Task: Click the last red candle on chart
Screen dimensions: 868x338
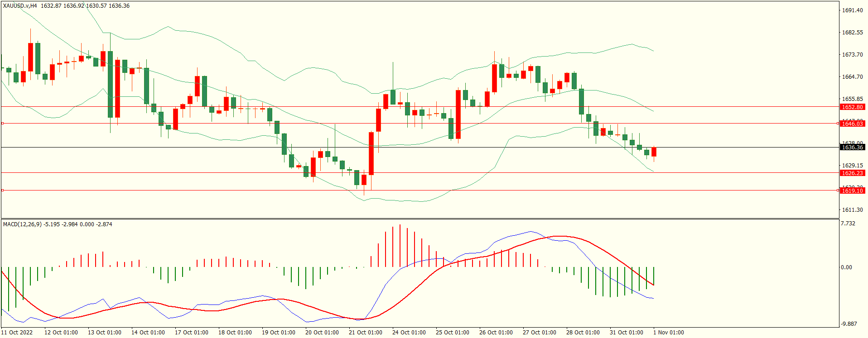Action: tap(654, 152)
